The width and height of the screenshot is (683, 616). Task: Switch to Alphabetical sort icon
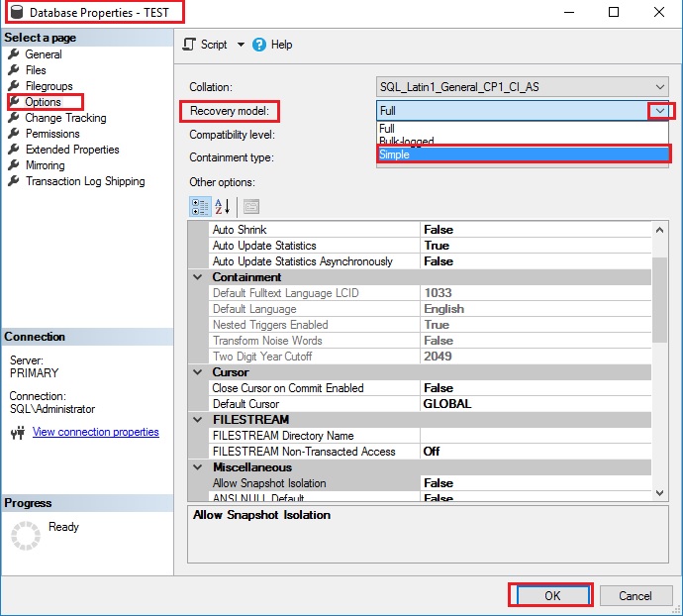click(223, 206)
